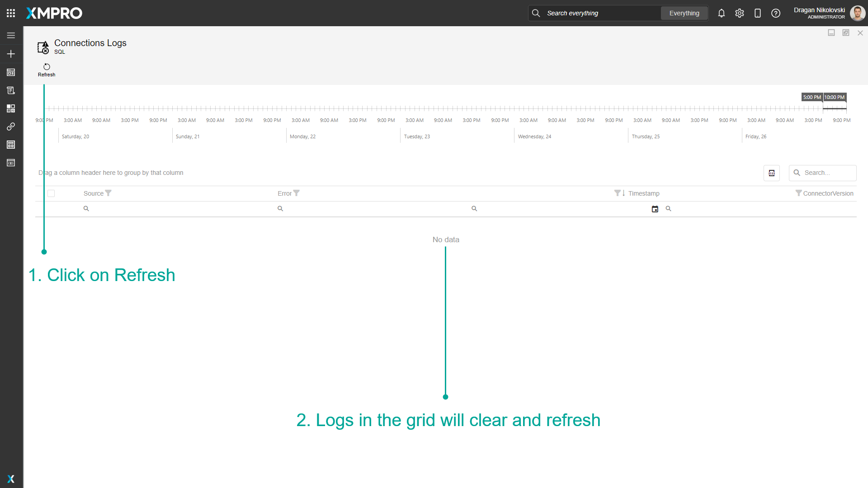
Task: Click the mobile device icon in header
Action: (x=758, y=13)
